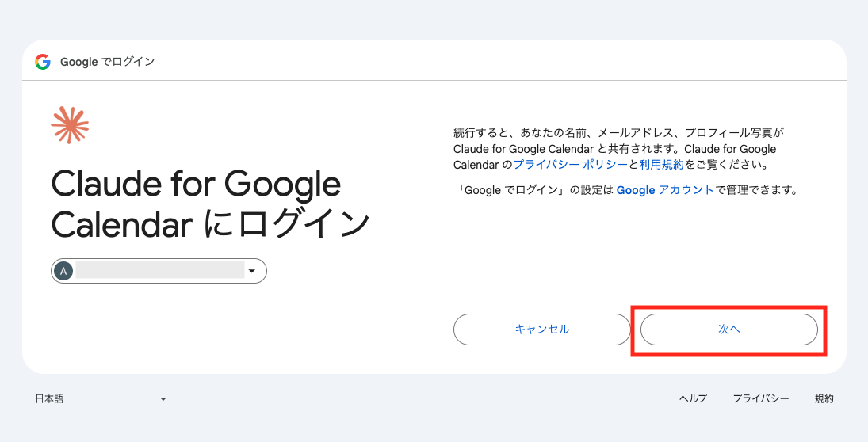Open the プライバシー footer link
This screenshot has height=442, width=868.
pyautogui.click(x=761, y=398)
